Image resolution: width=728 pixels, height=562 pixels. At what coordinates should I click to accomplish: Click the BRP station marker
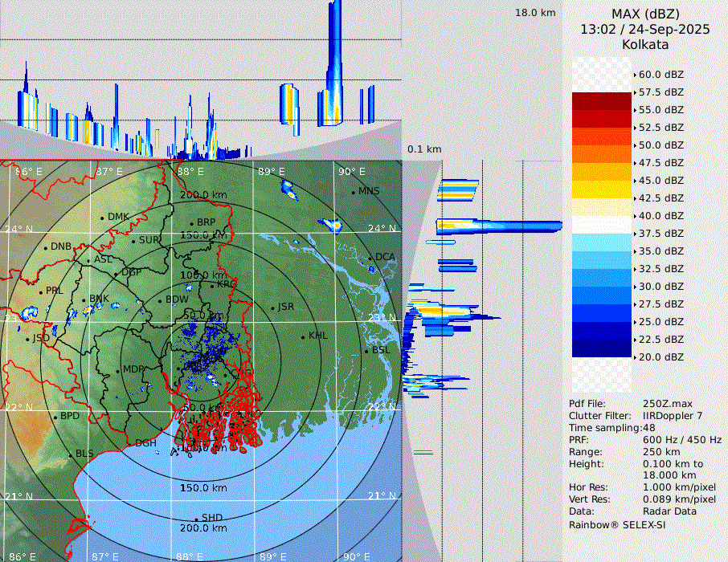pos(191,223)
